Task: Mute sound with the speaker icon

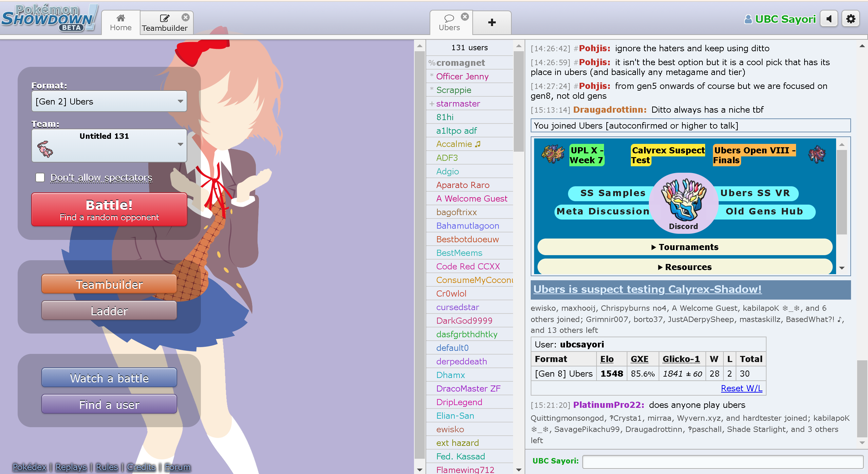Action: point(829,19)
